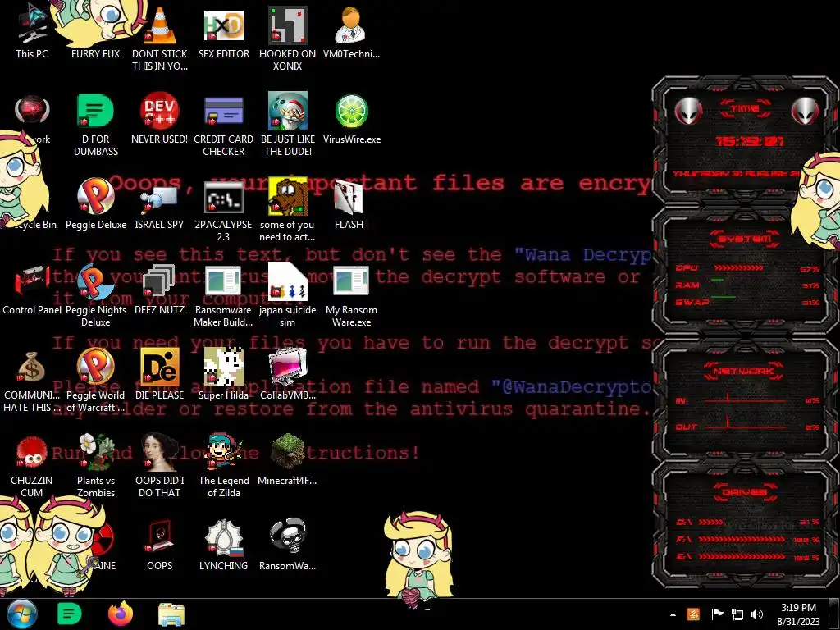Click the NETWORK heading in the widget
The height and width of the screenshot is (630, 840).
tap(743, 370)
